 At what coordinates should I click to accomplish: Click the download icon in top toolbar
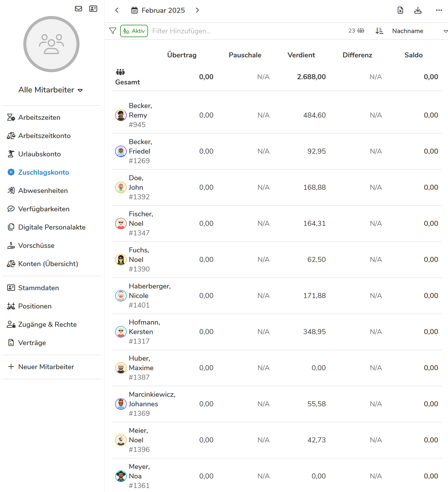coord(418,10)
